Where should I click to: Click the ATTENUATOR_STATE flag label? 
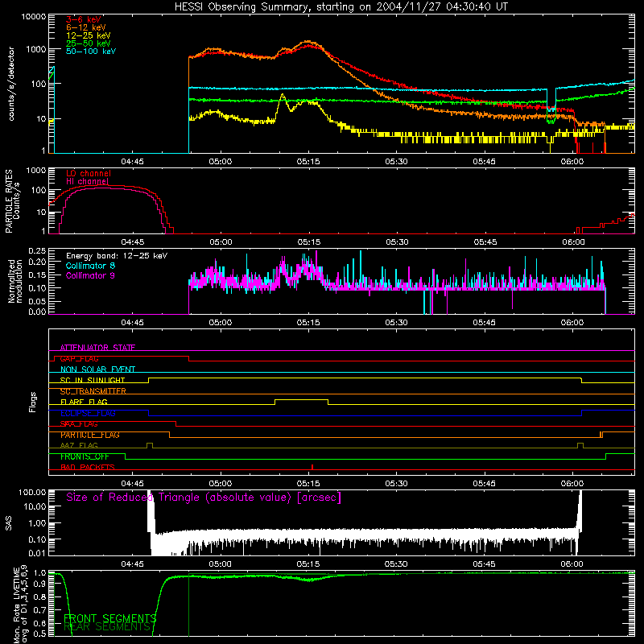click(x=97, y=348)
